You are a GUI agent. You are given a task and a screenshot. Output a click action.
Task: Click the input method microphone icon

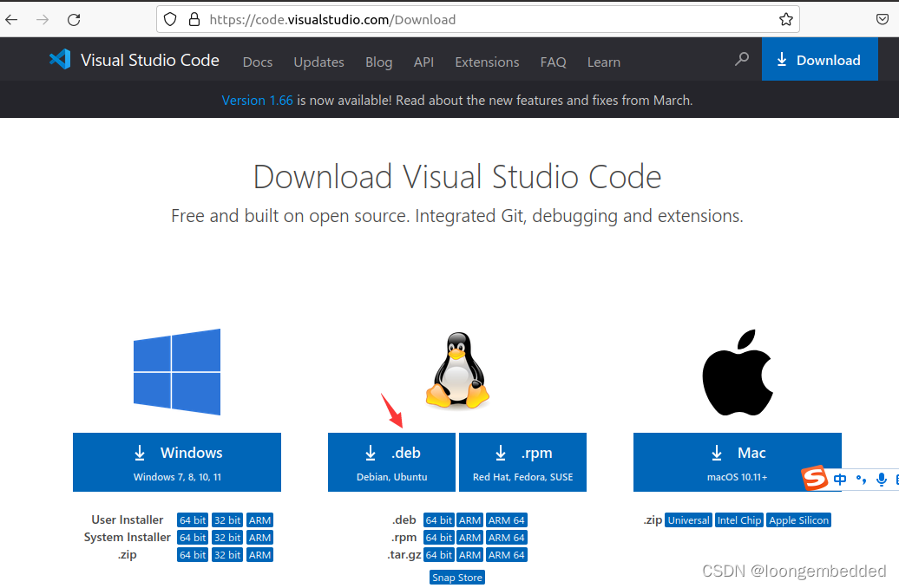pyautogui.click(x=882, y=479)
